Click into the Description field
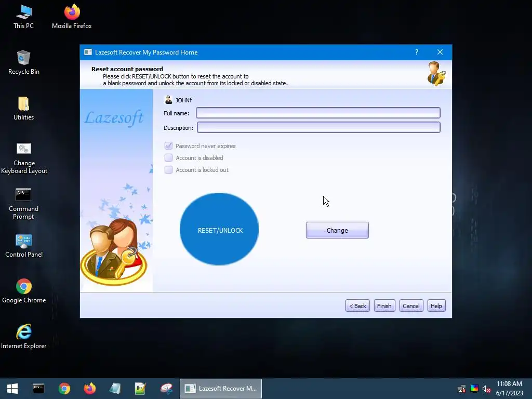The image size is (532, 399). (318, 127)
